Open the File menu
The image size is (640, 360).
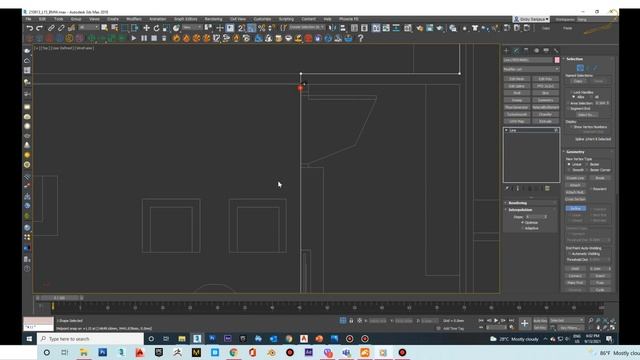(29, 19)
